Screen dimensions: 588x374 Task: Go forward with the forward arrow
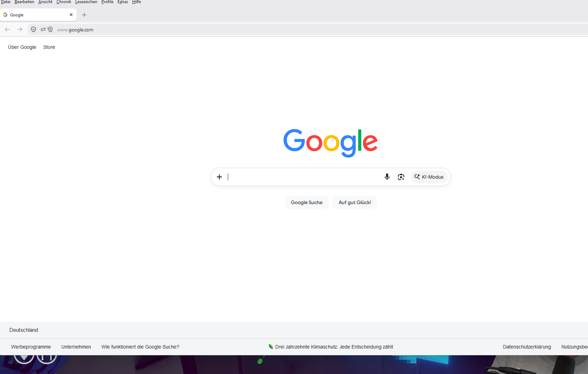point(20,30)
